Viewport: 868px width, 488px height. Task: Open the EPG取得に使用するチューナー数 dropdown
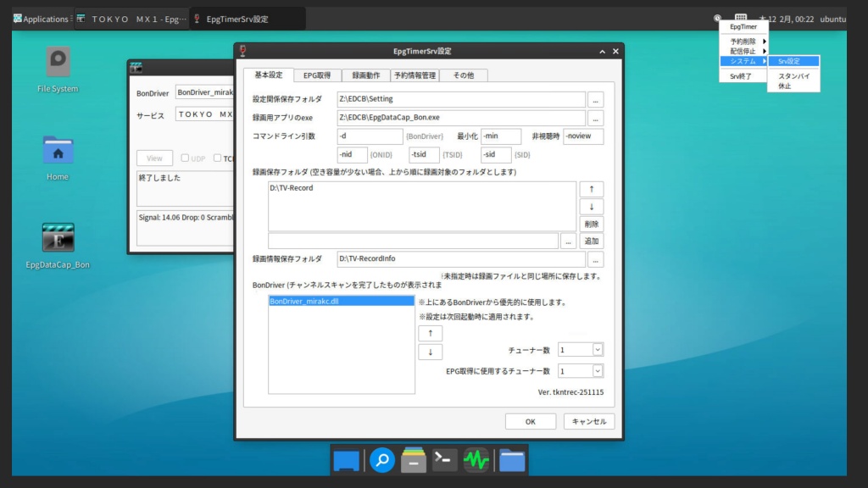[598, 371]
